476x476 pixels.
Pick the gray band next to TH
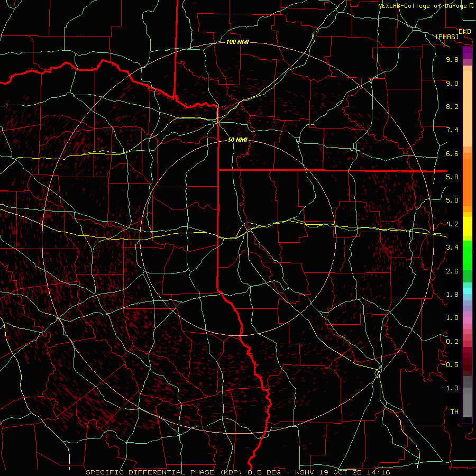(467, 405)
